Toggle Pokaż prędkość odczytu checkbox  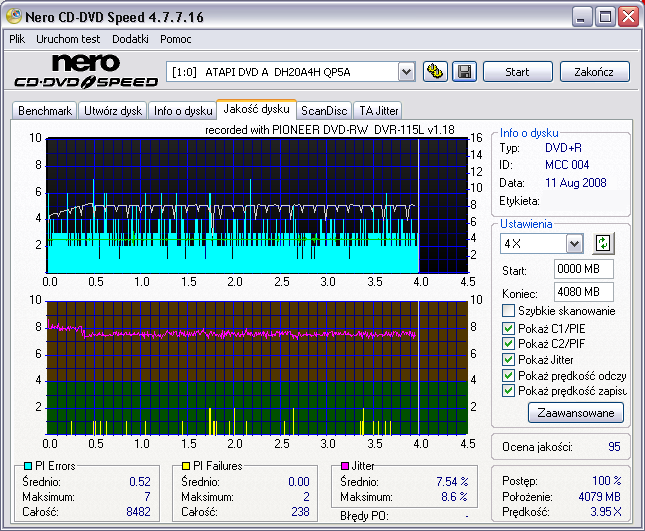pos(508,376)
